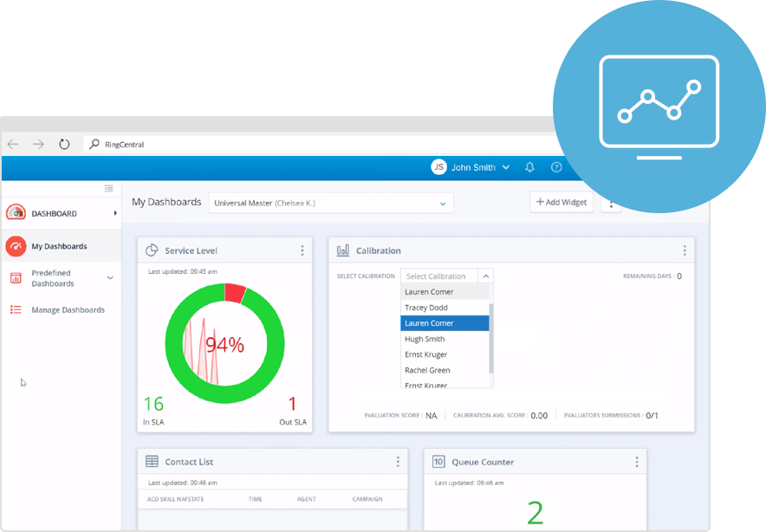Screen dimensions: 766x532
Task: Click the browser forward arrow
Action: (38, 145)
